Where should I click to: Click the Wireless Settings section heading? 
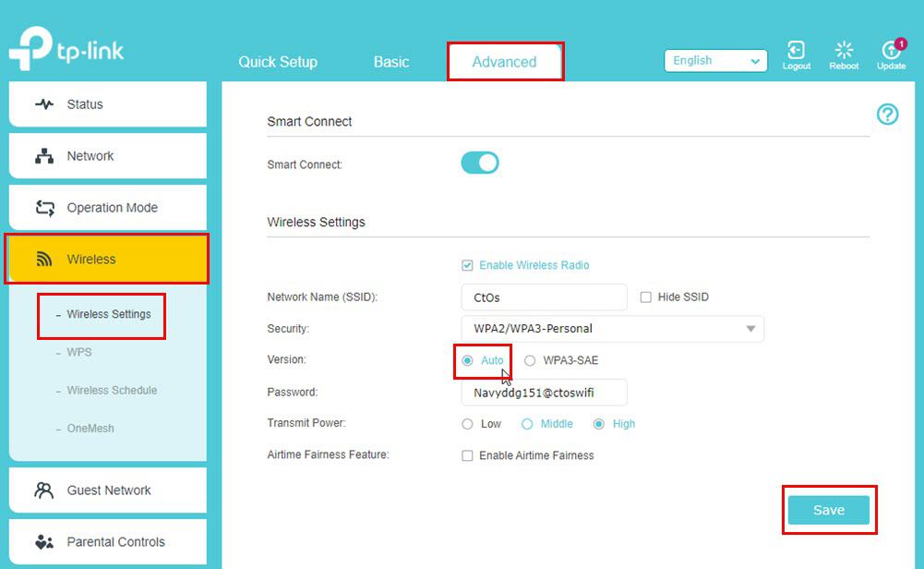click(x=316, y=223)
